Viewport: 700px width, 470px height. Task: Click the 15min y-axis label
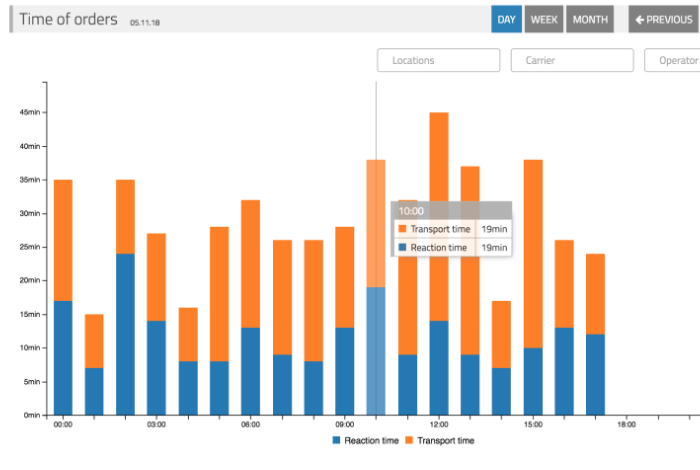pyautogui.click(x=30, y=314)
